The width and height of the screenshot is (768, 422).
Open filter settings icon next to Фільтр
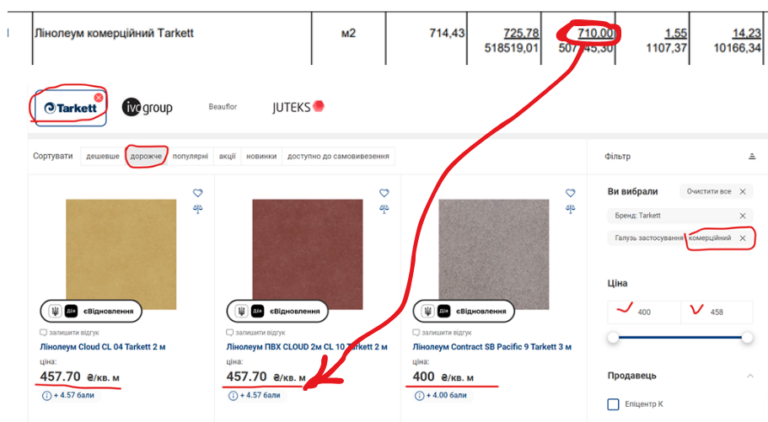coord(752,156)
